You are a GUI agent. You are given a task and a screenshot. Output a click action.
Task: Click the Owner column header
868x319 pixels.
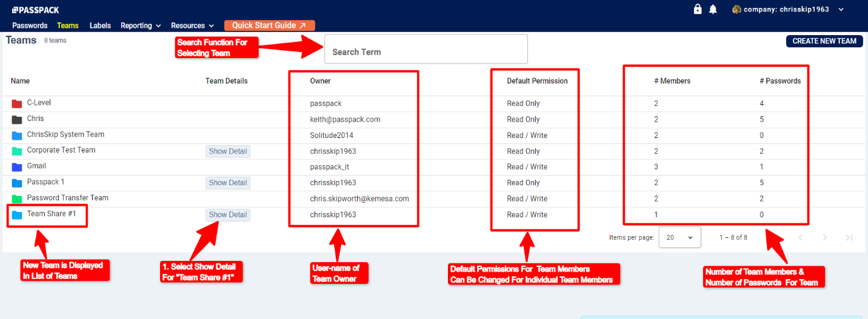pyautogui.click(x=321, y=81)
